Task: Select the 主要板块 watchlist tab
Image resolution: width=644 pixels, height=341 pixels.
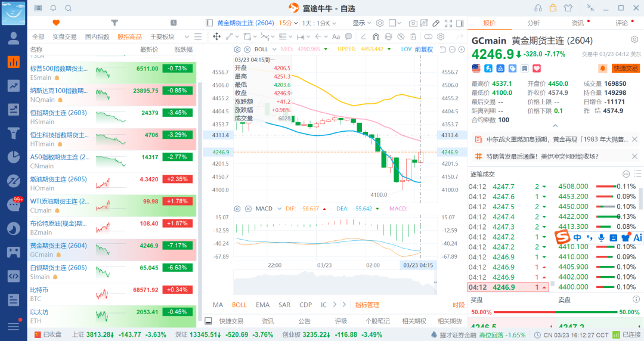Action: [162, 36]
